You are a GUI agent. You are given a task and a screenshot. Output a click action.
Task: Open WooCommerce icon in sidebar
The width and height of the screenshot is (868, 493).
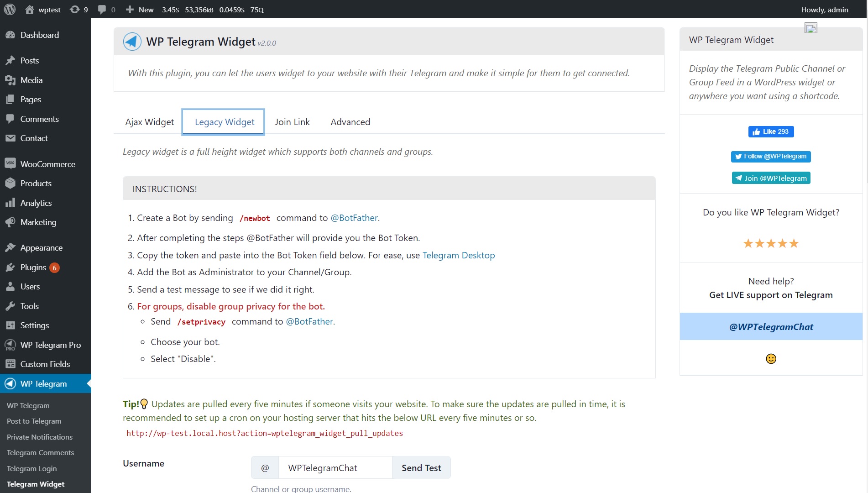pos(10,164)
